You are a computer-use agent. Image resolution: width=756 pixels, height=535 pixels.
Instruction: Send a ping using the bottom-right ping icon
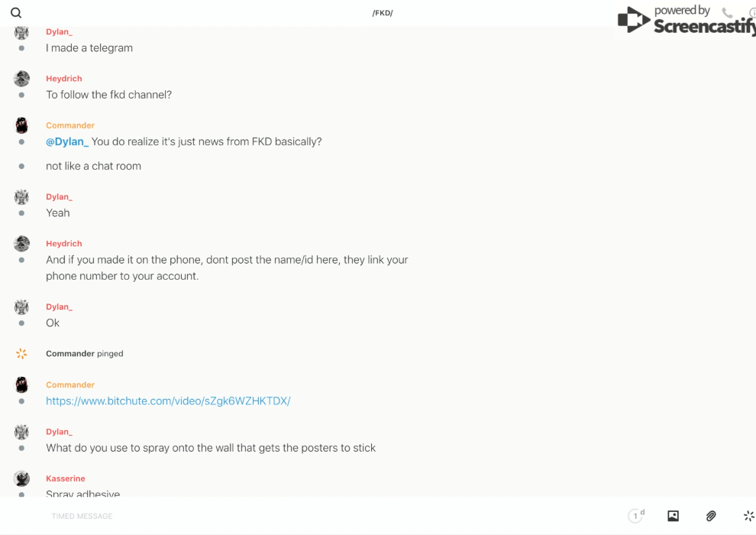click(748, 516)
